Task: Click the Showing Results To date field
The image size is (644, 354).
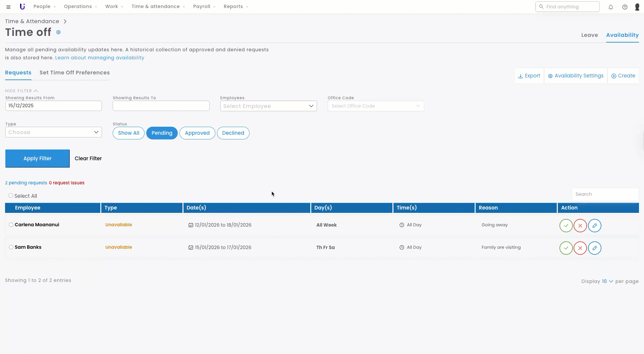Action: point(161,106)
